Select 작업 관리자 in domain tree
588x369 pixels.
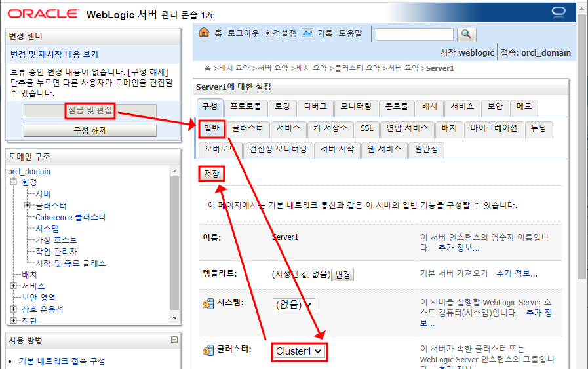click(x=56, y=251)
